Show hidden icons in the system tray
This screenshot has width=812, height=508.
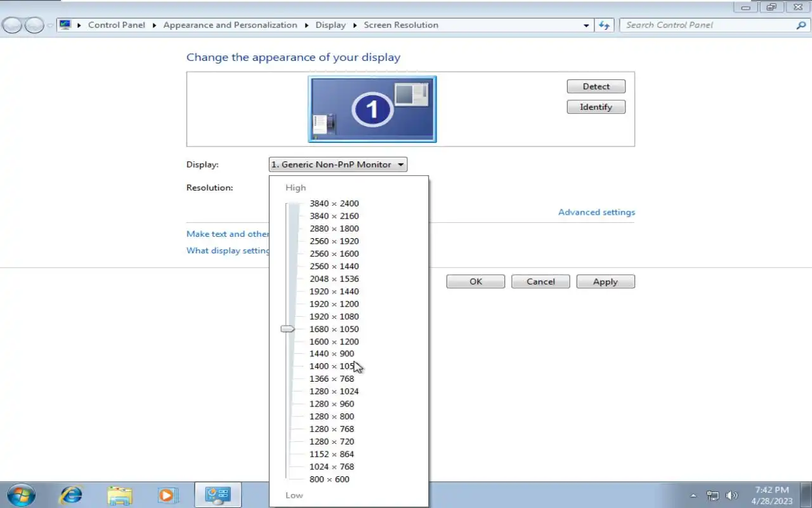click(x=693, y=495)
